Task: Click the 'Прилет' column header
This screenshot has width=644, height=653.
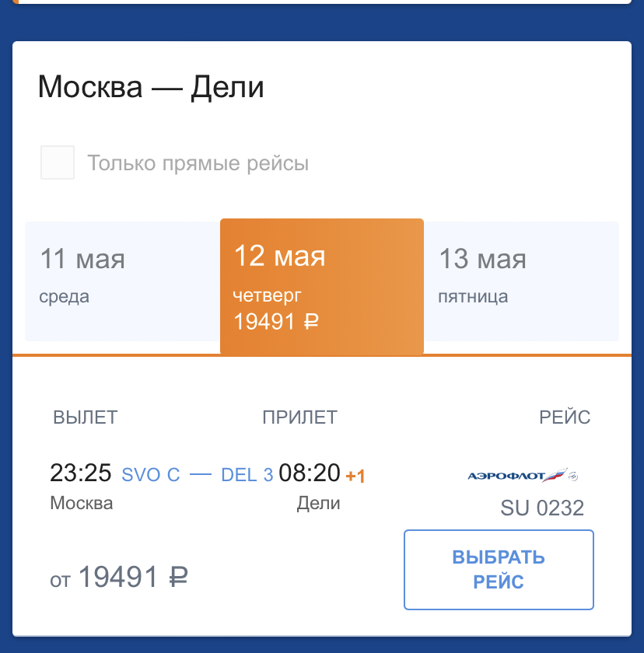Action: 299,417
